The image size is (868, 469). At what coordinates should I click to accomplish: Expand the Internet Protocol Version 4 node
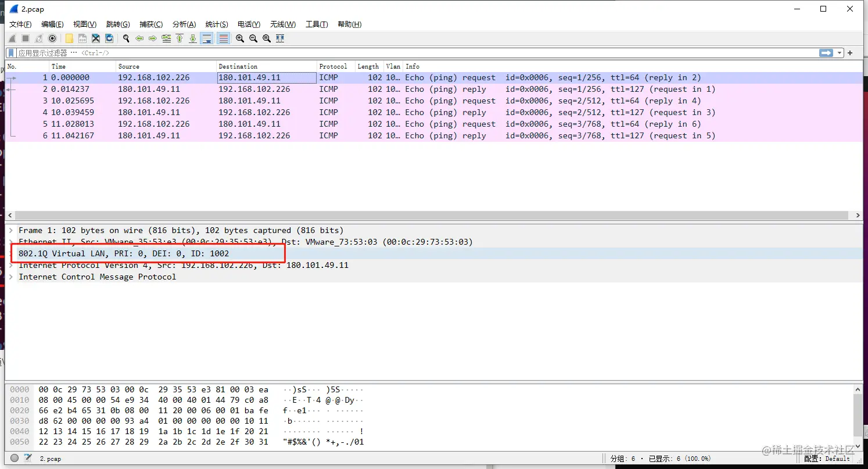coord(11,265)
